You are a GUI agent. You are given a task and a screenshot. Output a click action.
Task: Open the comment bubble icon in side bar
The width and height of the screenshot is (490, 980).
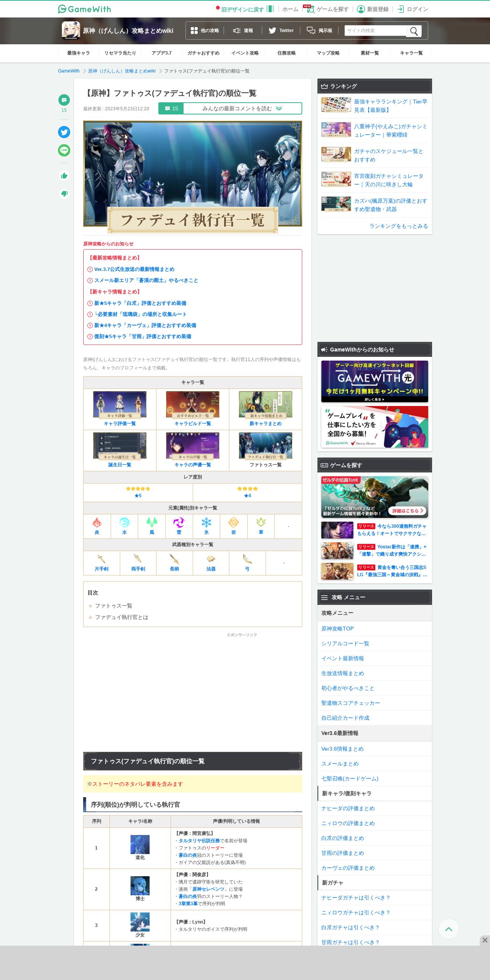[x=64, y=100]
